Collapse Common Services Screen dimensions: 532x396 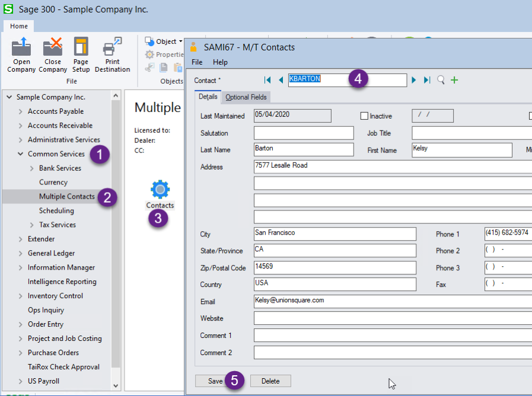tap(20, 154)
